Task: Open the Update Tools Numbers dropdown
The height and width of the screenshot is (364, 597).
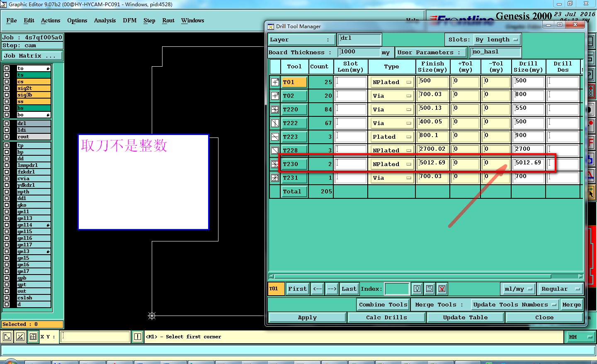Action: pos(514,305)
